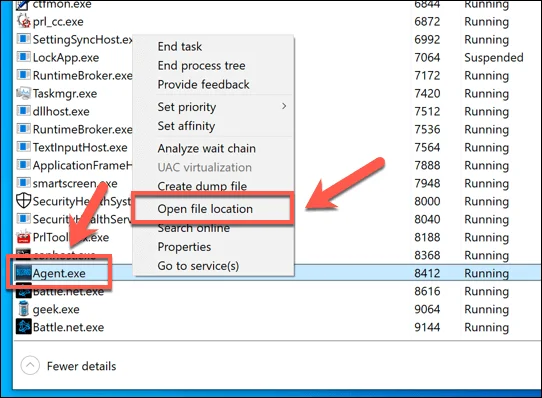Click Running status in PID 9064 row

coord(486,310)
